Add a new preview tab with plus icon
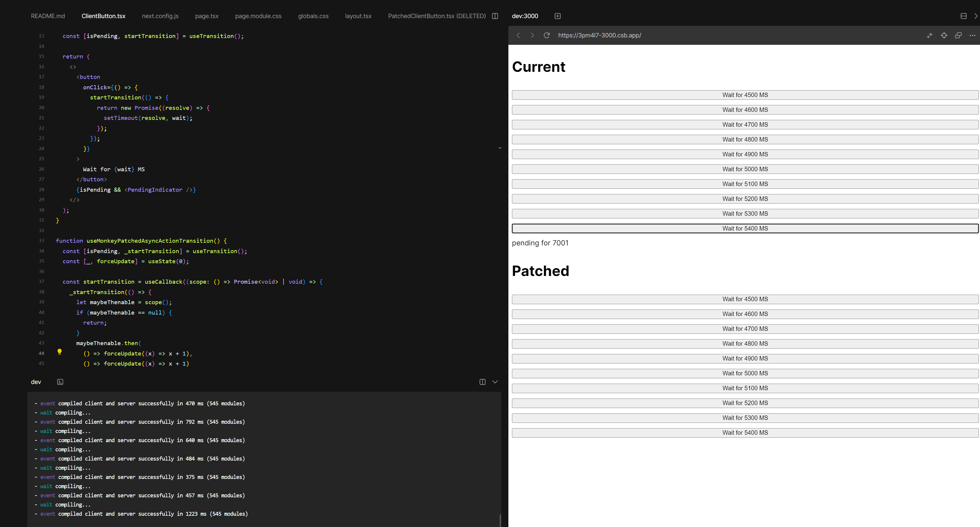 [x=557, y=16]
